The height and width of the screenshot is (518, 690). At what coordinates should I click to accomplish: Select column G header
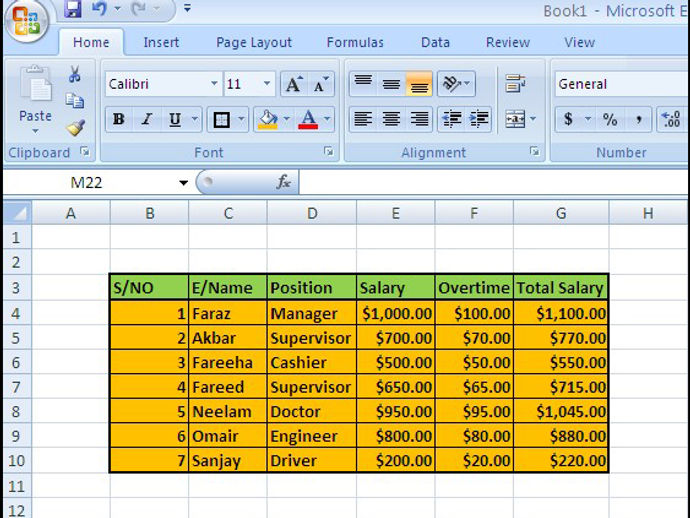[561, 213]
